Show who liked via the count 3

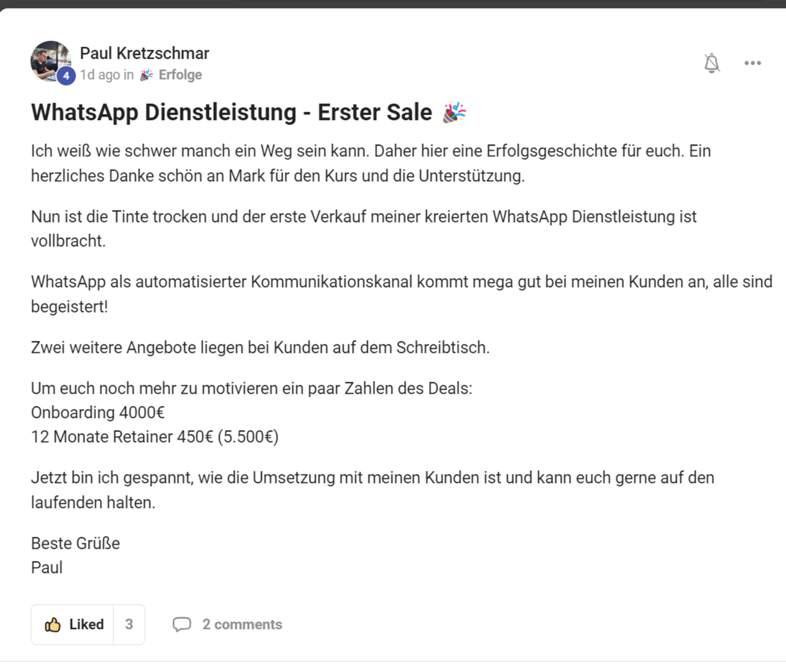[129, 625]
